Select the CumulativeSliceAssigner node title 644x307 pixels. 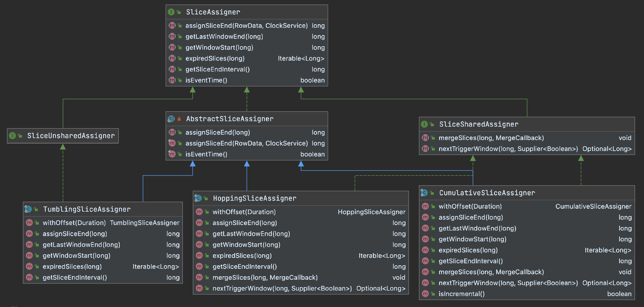[x=487, y=193]
